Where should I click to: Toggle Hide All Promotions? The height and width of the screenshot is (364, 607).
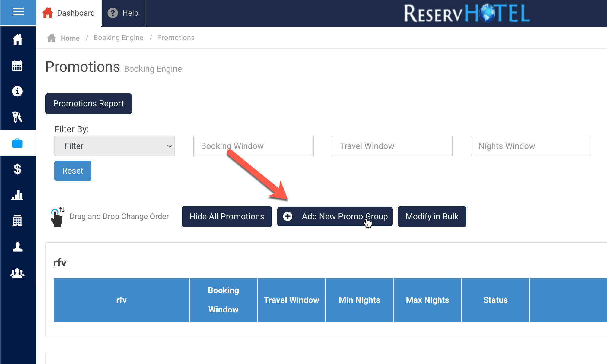coord(227,217)
